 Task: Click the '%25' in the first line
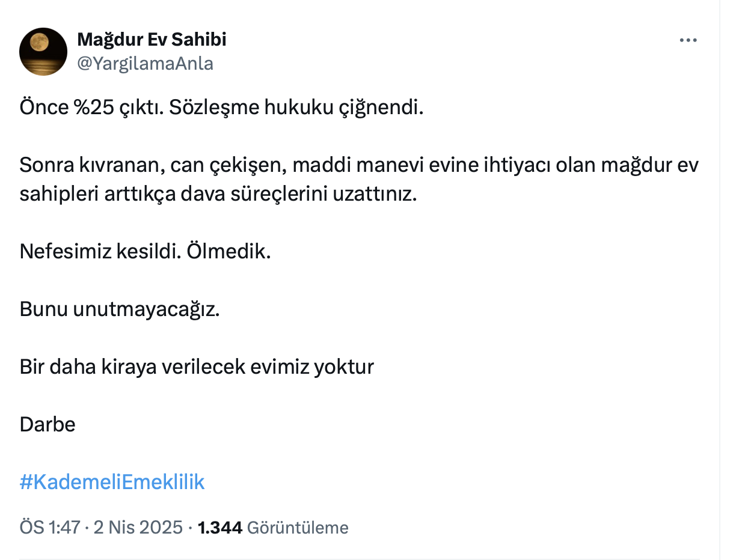click(88, 107)
